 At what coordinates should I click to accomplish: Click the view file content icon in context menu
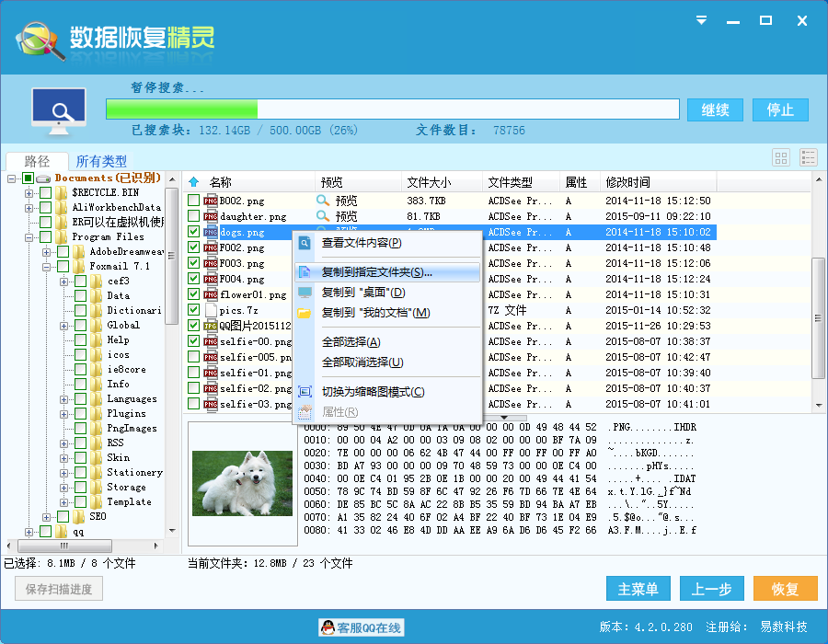[305, 244]
